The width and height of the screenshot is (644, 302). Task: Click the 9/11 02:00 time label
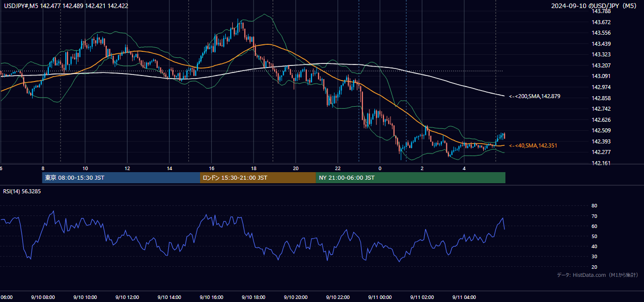(422, 297)
